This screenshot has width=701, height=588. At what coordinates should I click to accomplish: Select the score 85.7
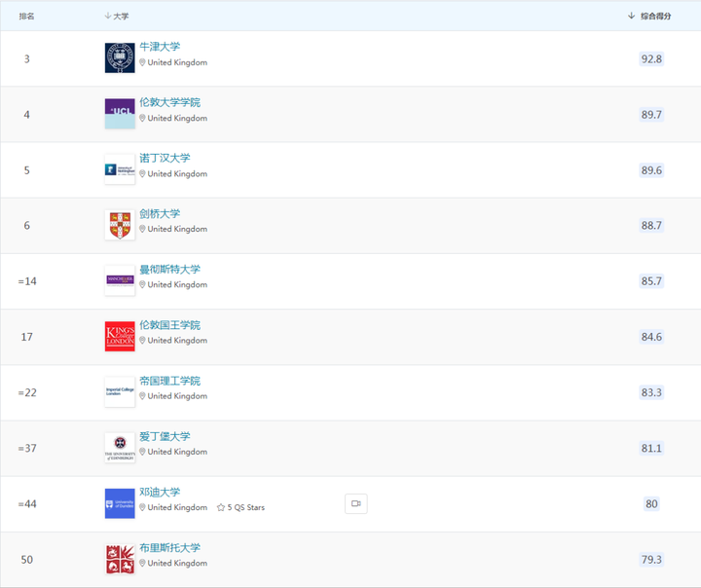click(x=651, y=281)
